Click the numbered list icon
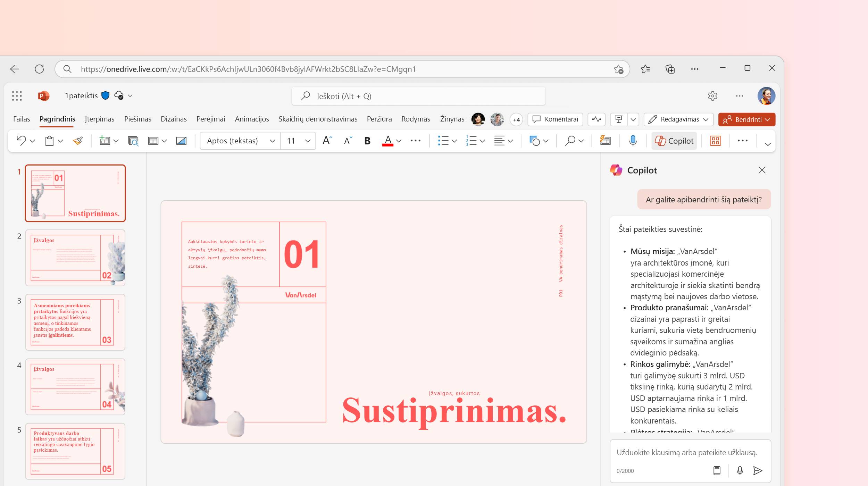 point(471,141)
